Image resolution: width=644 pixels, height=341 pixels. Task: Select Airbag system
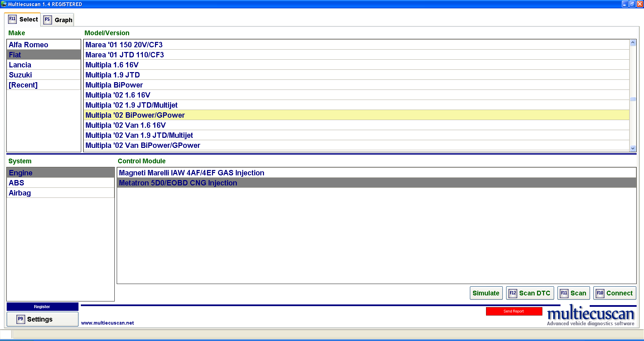click(60, 193)
